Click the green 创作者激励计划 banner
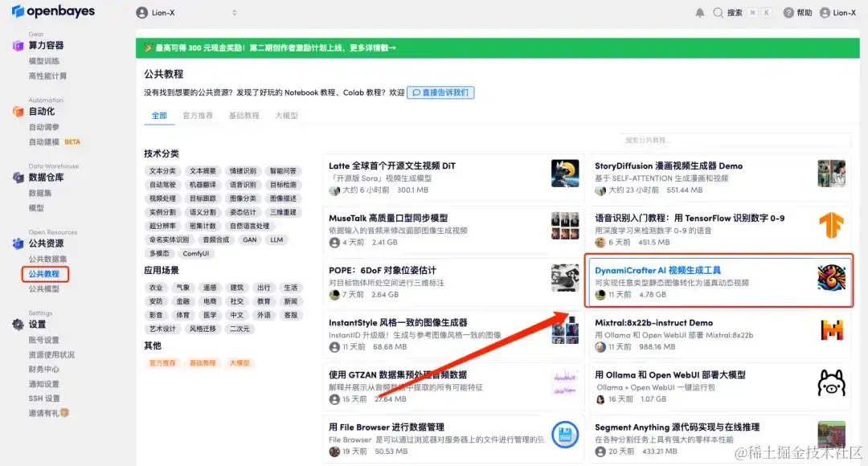 (497, 48)
